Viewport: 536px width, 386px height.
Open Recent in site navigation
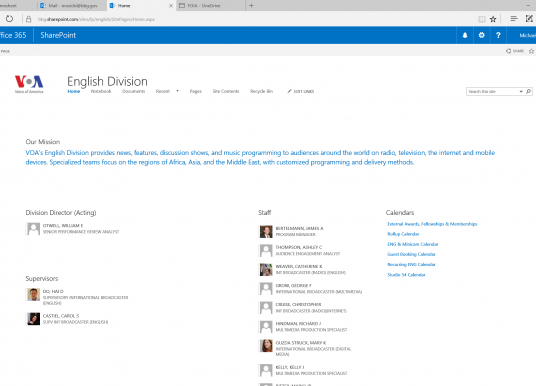click(163, 91)
